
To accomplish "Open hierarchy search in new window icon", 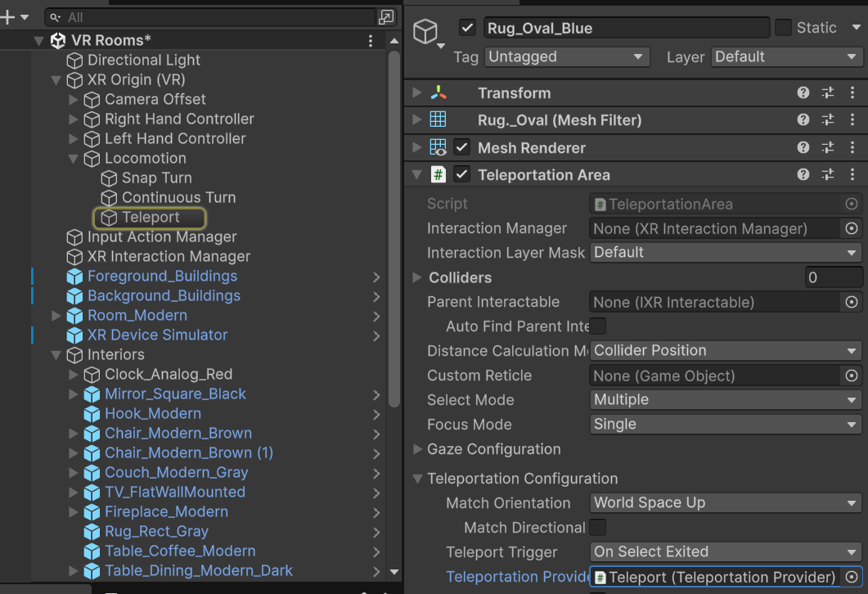I will (x=385, y=17).
